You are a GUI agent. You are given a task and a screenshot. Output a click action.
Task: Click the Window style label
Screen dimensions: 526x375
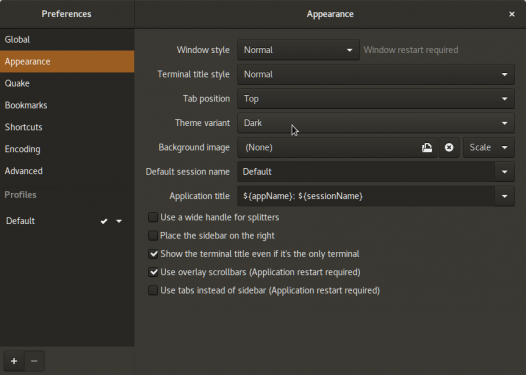203,50
